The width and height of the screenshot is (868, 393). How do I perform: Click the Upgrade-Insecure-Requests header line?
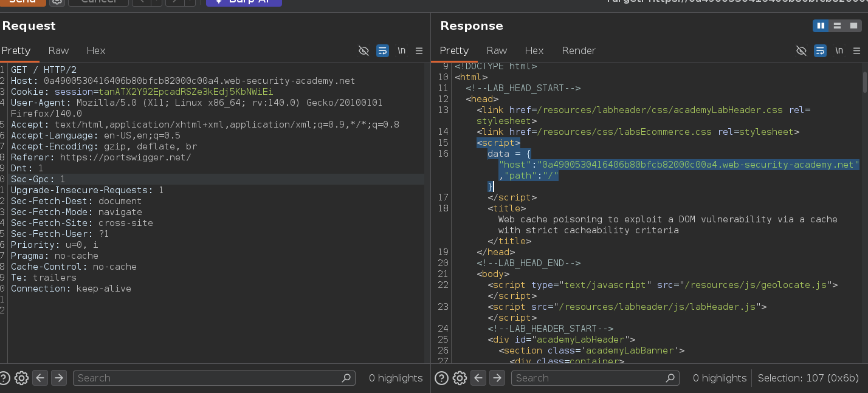pos(87,190)
